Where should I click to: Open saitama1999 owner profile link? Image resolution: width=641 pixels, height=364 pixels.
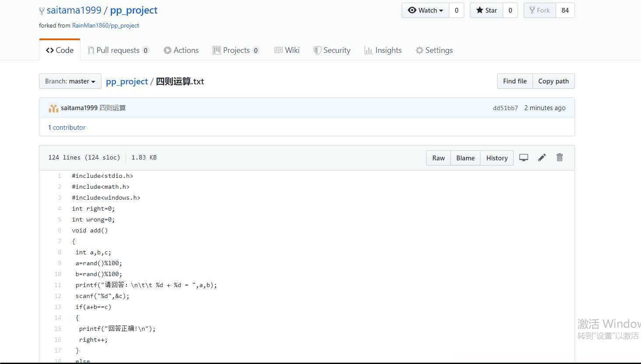pos(74,10)
